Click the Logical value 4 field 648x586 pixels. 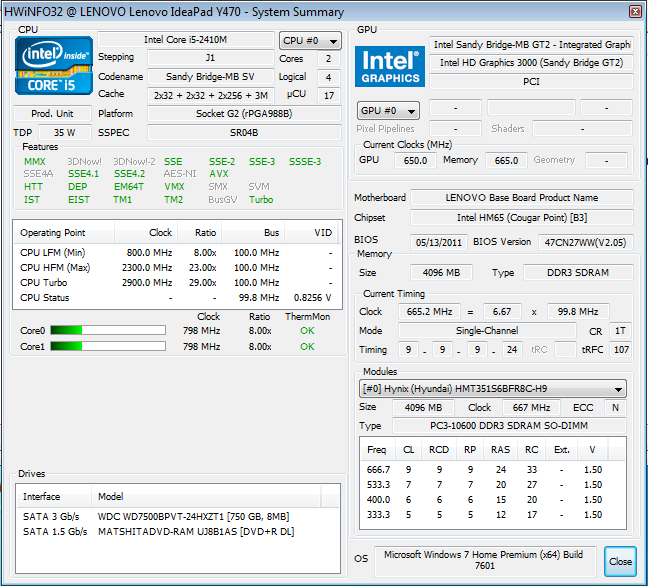pyautogui.click(x=329, y=77)
